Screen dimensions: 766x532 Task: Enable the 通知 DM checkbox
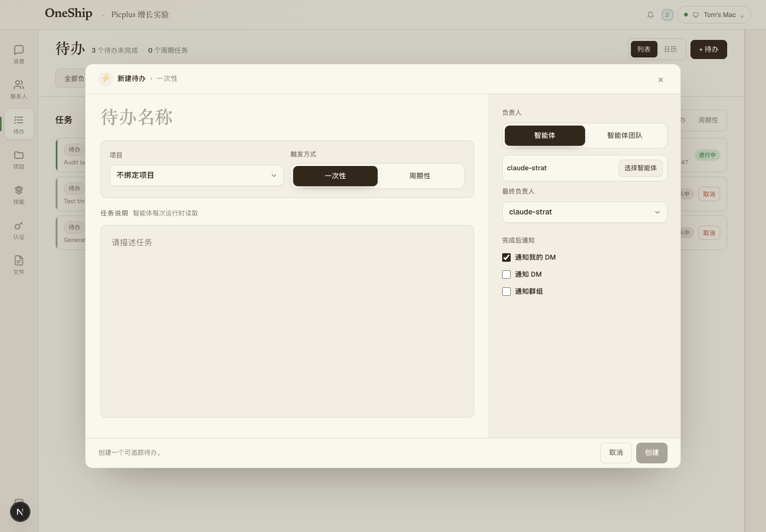coord(506,275)
